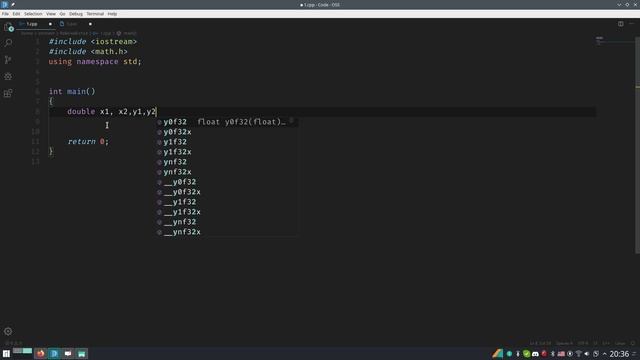Viewport: 640px width, 360px height.
Task: Click unsaved dot on second tab
Action: point(90,24)
